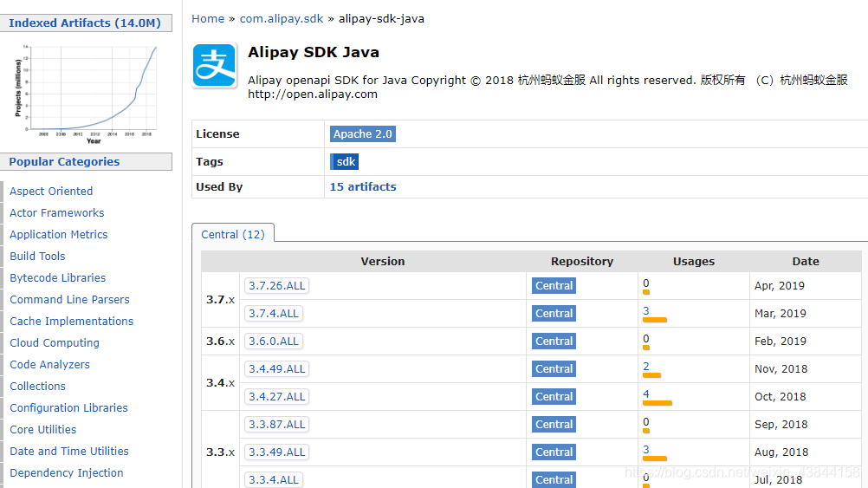
Task: Open Build Tools category
Action: click(37, 256)
